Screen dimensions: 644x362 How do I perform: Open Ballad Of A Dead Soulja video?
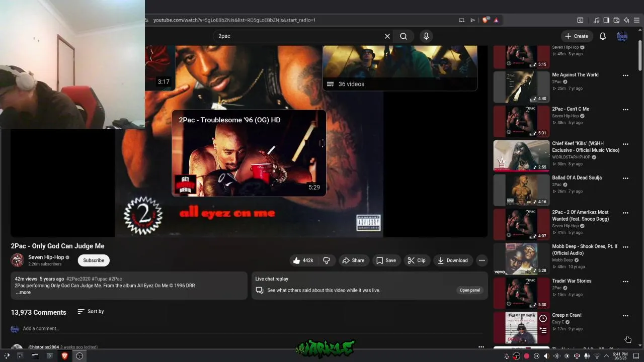[x=577, y=178]
